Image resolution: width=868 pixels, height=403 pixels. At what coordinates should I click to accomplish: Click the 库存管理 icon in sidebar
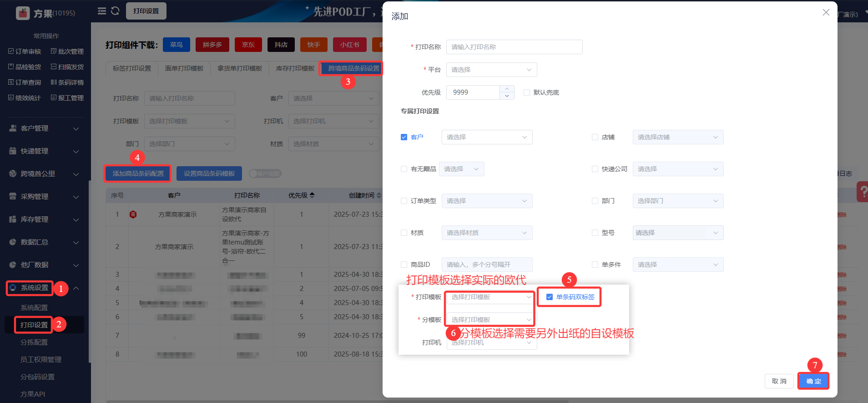click(x=13, y=219)
